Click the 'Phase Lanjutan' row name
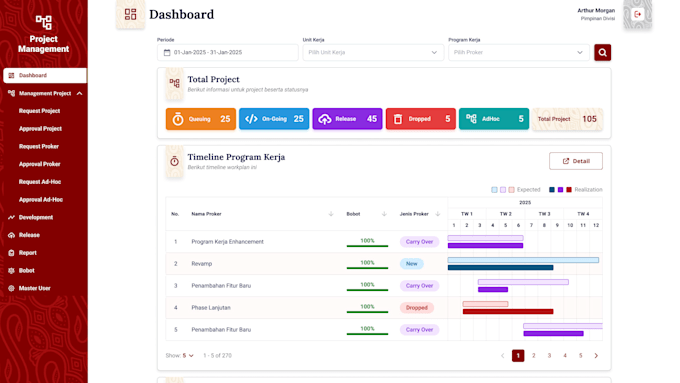Screen dimensions: 680x383 211,308
